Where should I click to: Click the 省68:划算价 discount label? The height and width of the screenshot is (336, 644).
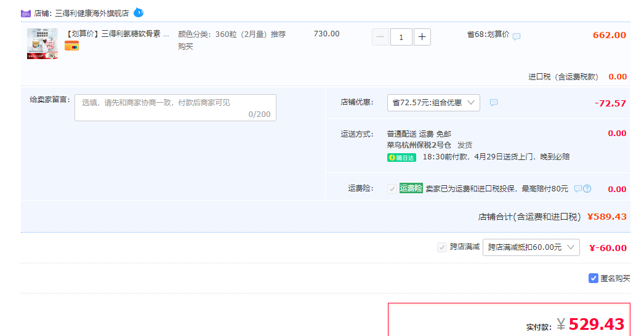click(488, 34)
